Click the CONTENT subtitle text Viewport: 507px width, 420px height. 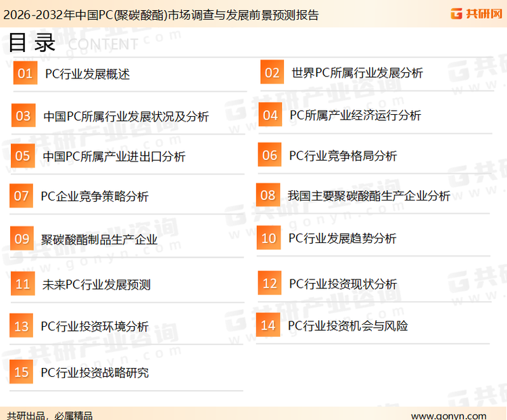point(103,45)
